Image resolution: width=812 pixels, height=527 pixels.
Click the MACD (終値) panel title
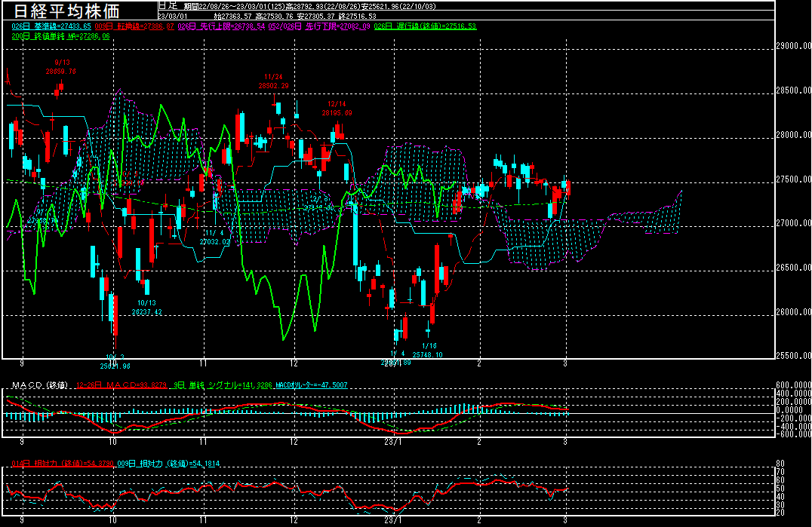click(40, 385)
